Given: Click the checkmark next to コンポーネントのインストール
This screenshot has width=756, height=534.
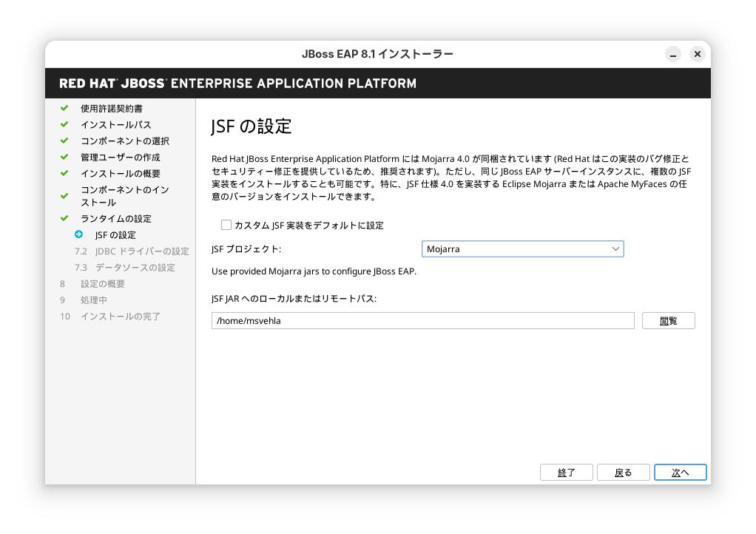Looking at the screenshot, I should point(64,196).
